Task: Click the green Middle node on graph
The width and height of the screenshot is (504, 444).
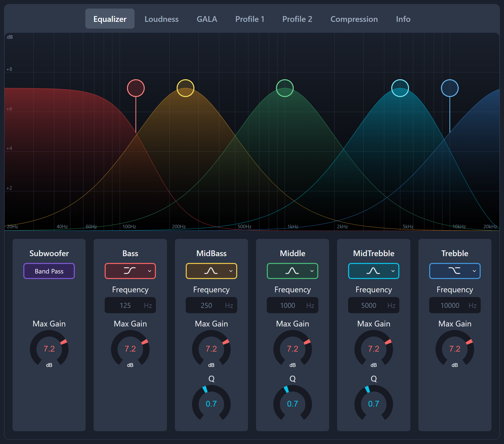Action: point(285,88)
